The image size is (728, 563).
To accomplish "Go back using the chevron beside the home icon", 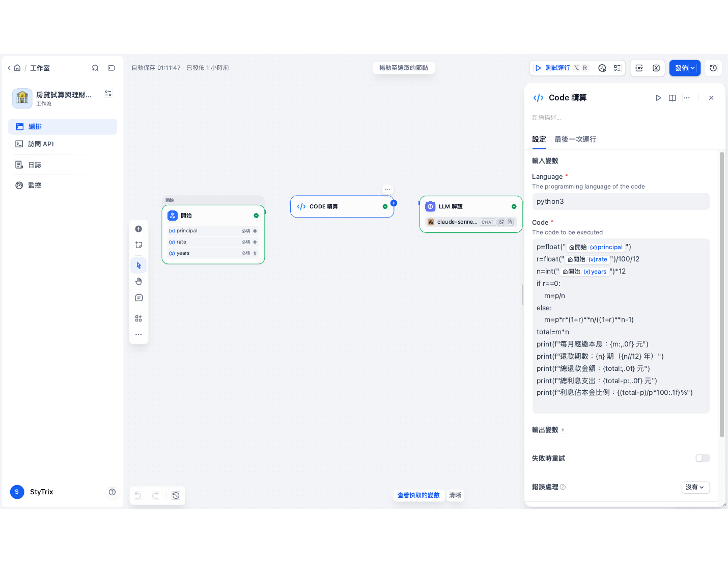I will point(9,68).
